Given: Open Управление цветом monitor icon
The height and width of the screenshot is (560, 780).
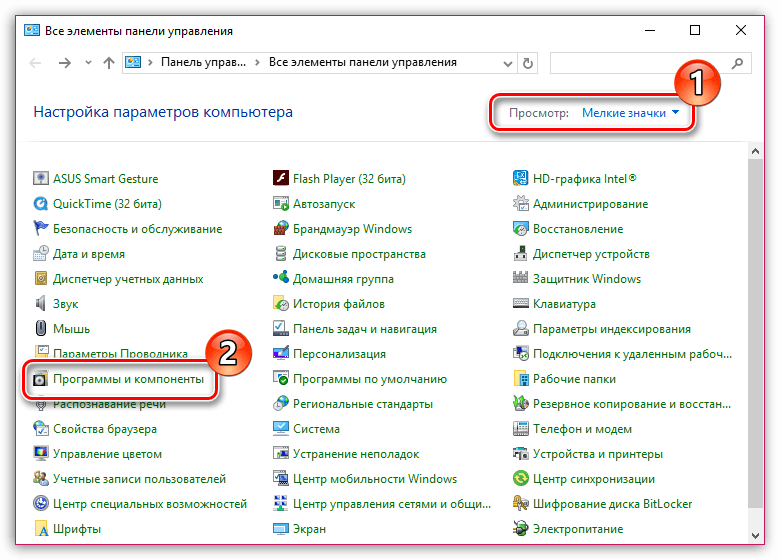Looking at the screenshot, I should [x=41, y=453].
